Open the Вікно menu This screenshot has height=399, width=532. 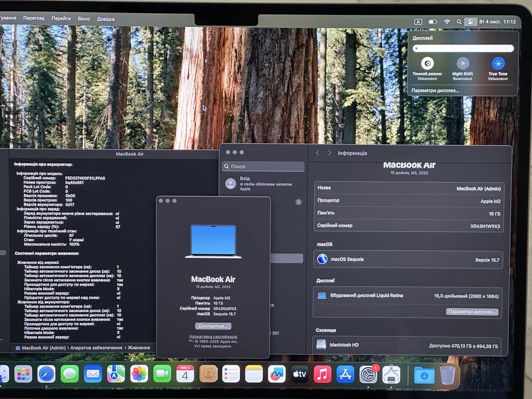coord(83,19)
